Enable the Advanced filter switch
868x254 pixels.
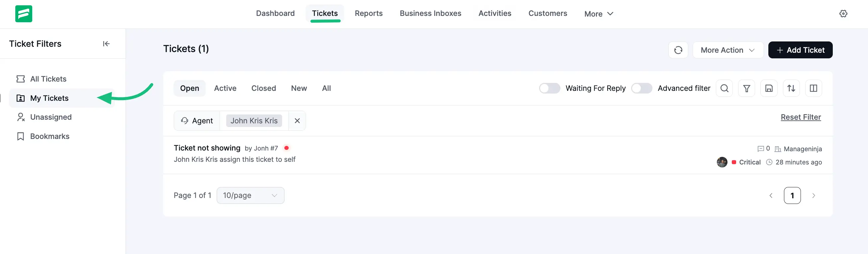(x=641, y=89)
